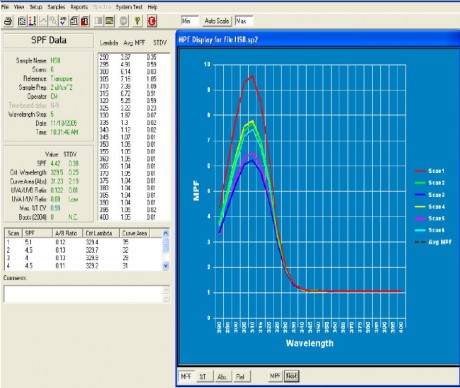Click the red book toolbar icon

coord(85,21)
